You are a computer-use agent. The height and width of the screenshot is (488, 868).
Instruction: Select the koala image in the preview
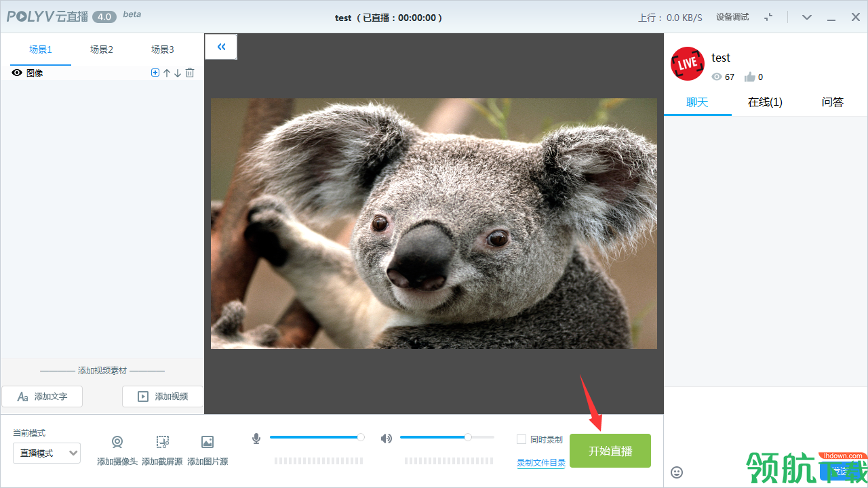[434, 224]
